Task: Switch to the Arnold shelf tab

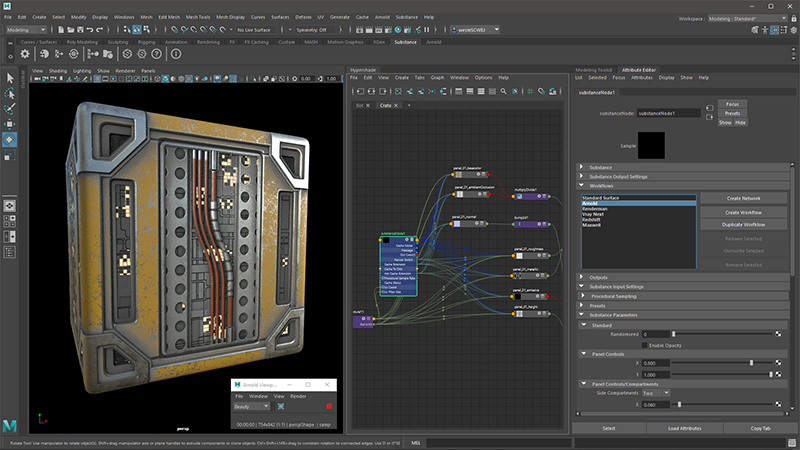Action: click(434, 42)
